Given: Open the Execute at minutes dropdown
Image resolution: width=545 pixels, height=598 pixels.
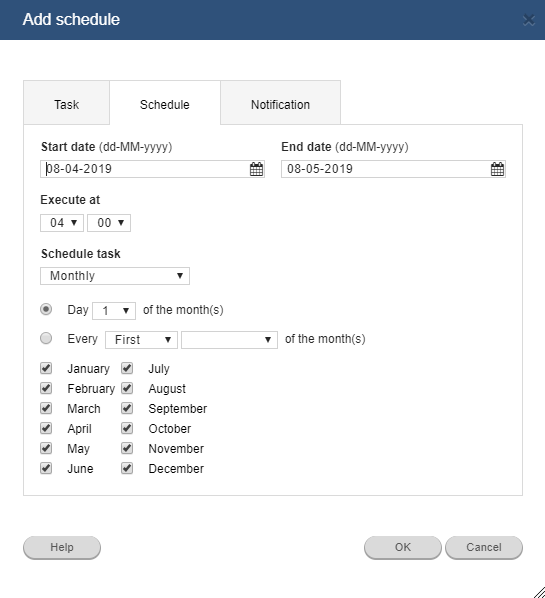Looking at the screenshot, I should tap(109, 223).
